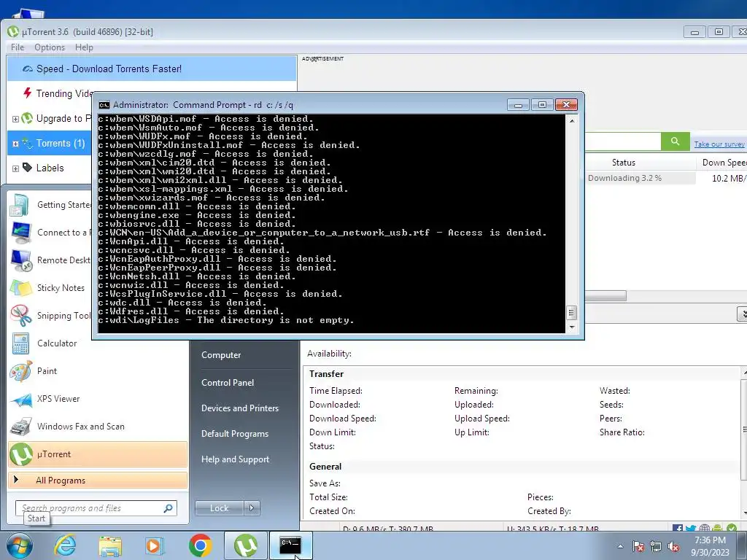Sort torrents by Status column header
Image resolution: width=747 pixels, height=560 pixels.
click(624, 163)
